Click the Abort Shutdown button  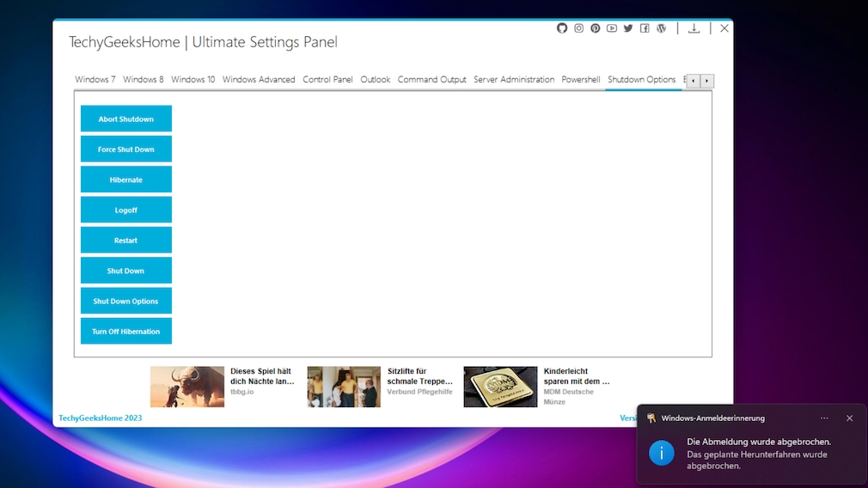(x=126, y=119)
